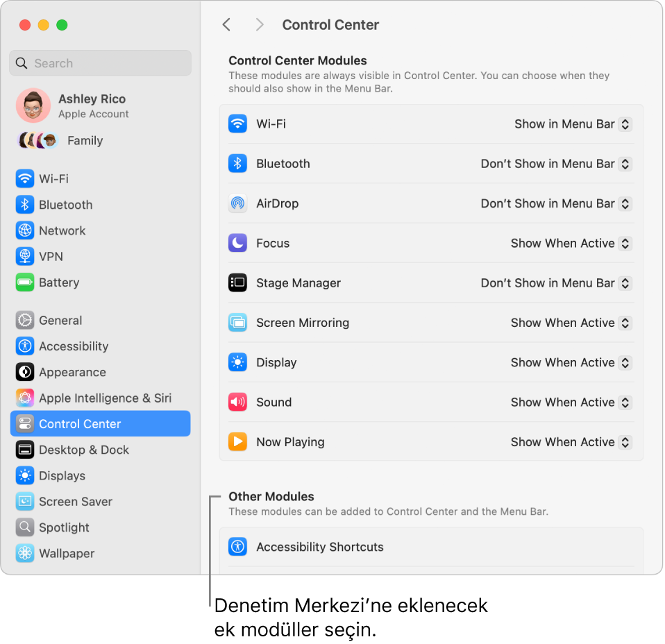The image size is (665, 644).
Task: Open Desktop & Dock settings pane
Action: point(100,450)
